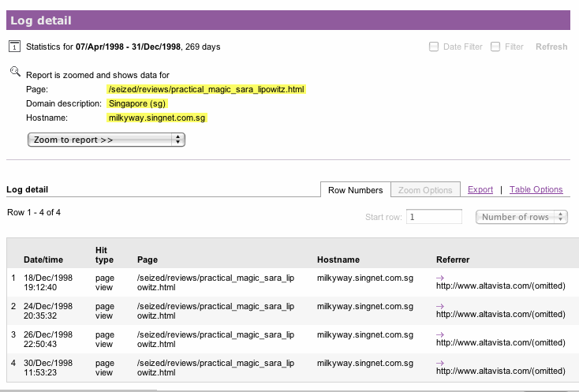Click the Hostname column header
579x392 pixels.
[338, 259]
